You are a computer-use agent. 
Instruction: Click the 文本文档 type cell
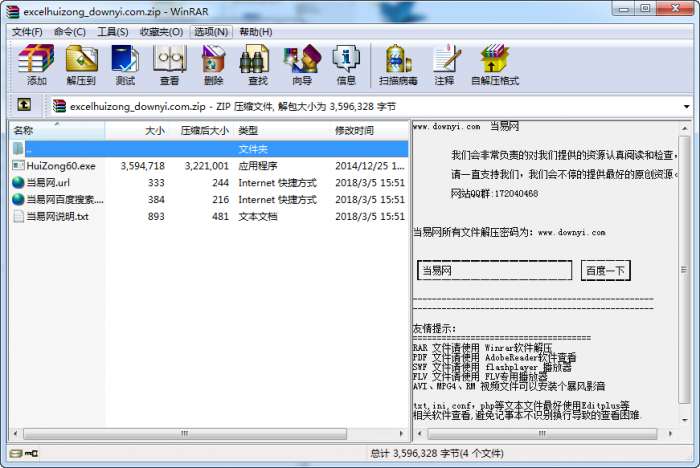click(258, 217)
